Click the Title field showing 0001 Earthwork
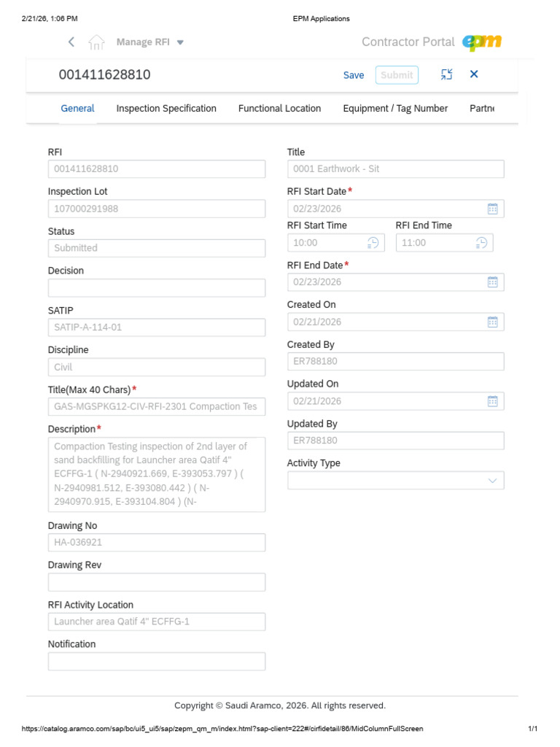The height and width of the screenshot is (747, 560). (396, 169)
